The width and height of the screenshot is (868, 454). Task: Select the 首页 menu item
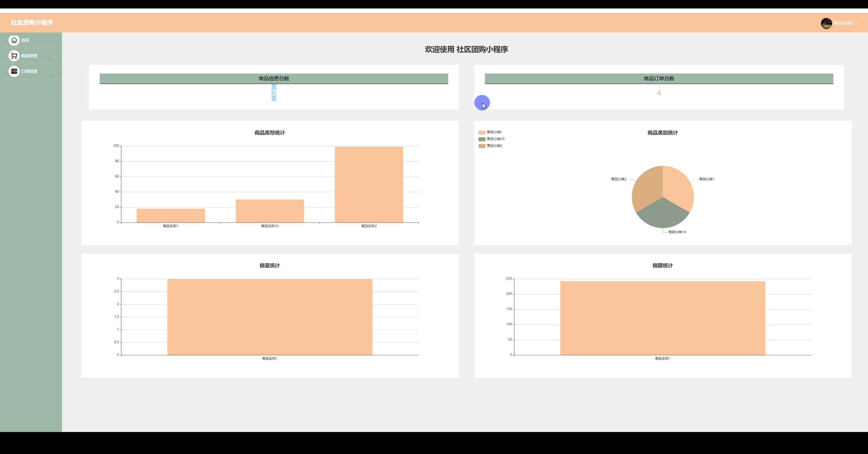tap(25, 40)
